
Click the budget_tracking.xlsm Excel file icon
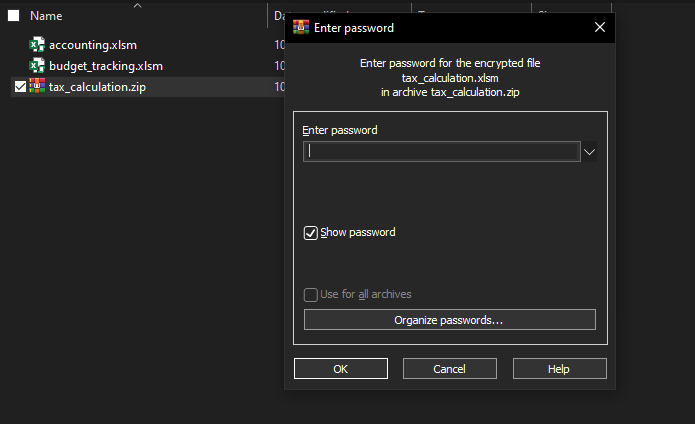coord(37,66)
